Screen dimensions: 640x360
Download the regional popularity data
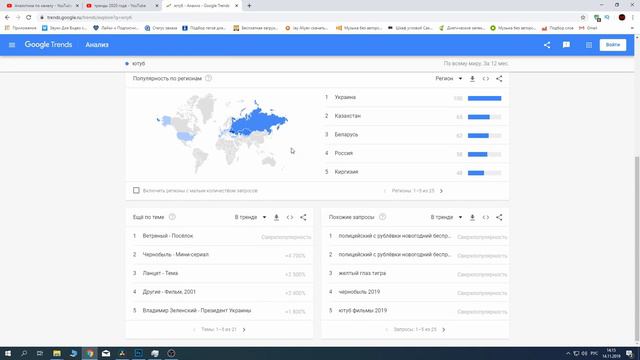[472, 79]
